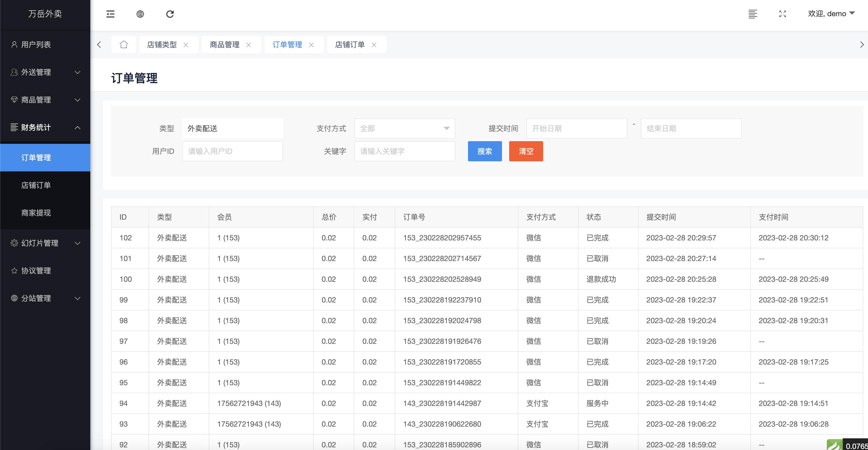The image size is (868, 450).
Task: Click the 用户ID input field
Action: tap(232, 151)
